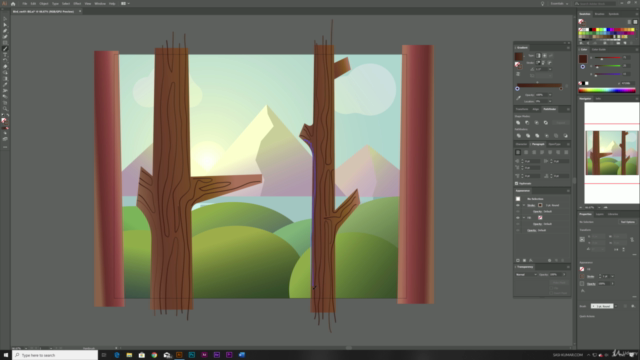Toggle the constrain proportions link in Transform
The height and width of the screenshot is (360, 640).
click(x=632, y=240)
